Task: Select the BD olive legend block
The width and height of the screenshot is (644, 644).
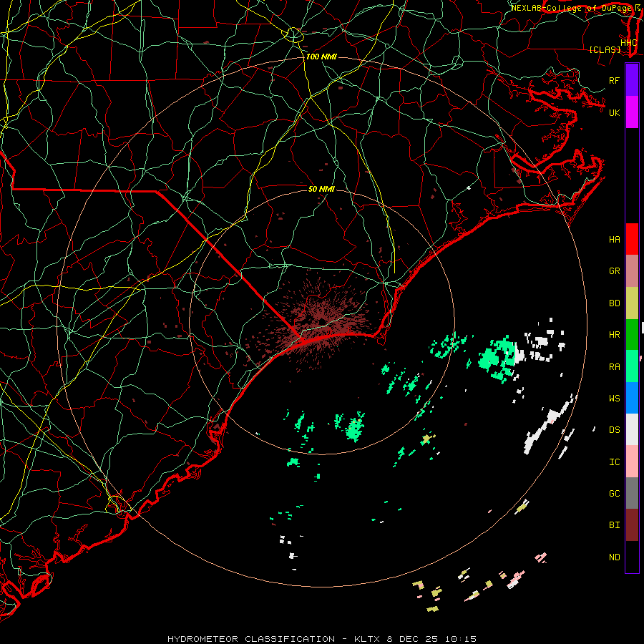Action: click(632, 303)
